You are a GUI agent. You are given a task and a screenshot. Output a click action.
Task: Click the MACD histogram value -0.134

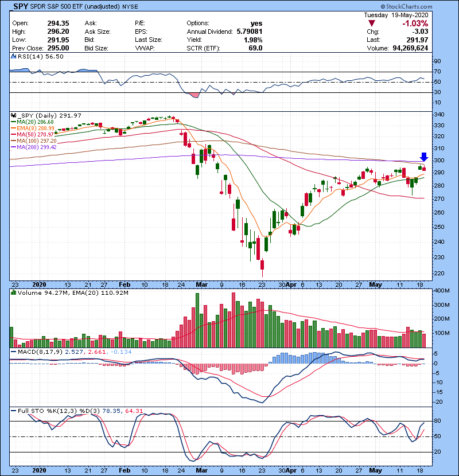coord(121,352)
